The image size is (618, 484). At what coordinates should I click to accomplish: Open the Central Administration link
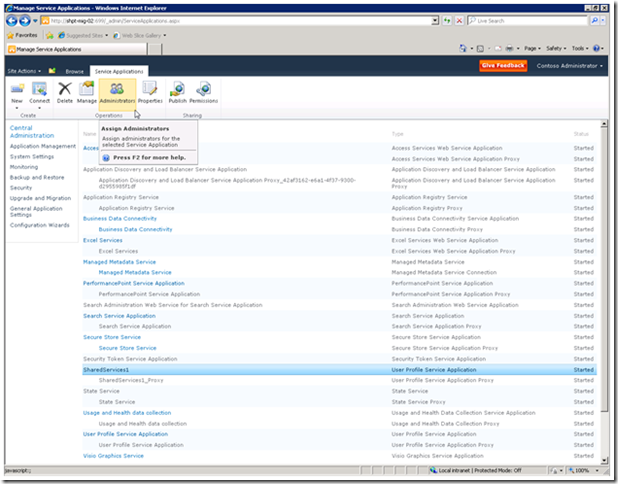click(32, 132)
